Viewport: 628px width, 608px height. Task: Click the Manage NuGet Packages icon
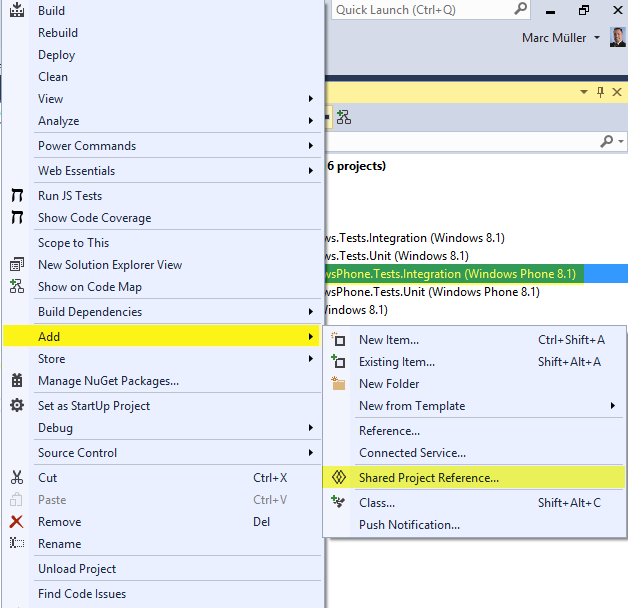pyautogui.click(x=17, y=381)
